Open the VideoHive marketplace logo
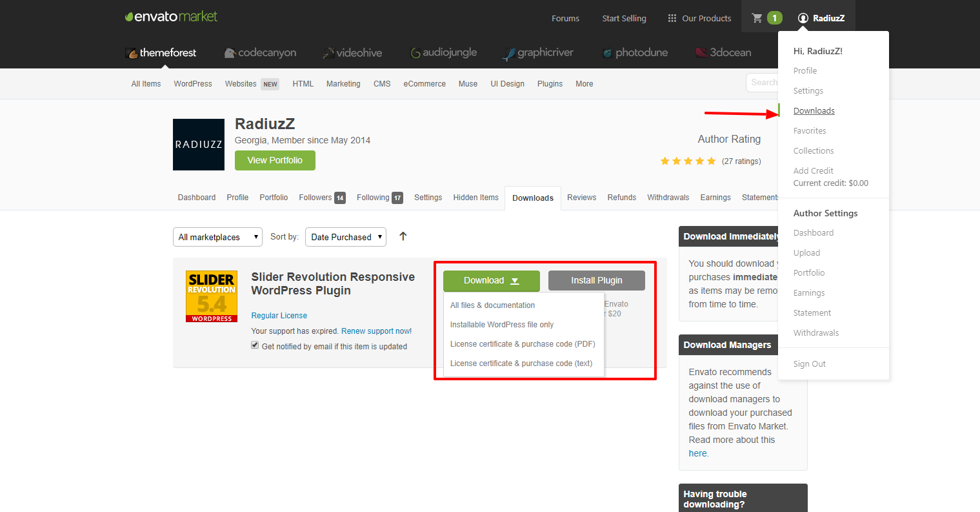980x512 pixels. pos(352,53)
